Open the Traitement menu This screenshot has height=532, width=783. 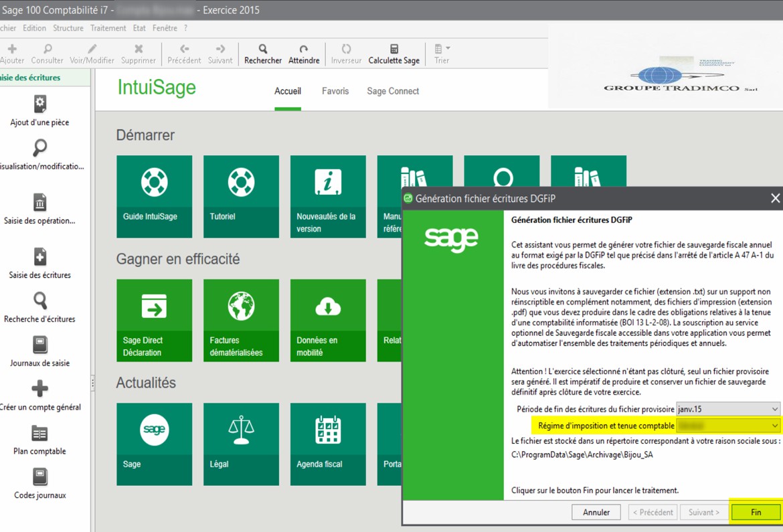[x=108, y=28]
